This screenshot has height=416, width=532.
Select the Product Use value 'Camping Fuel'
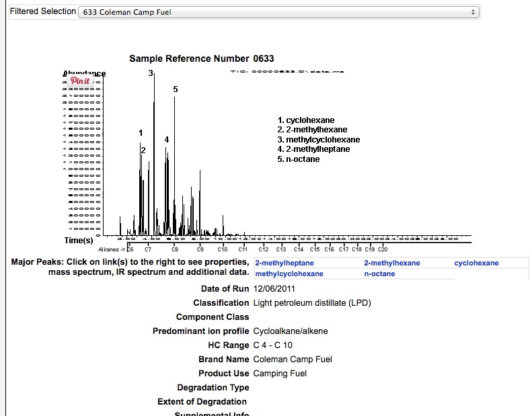click(x=280, y=374)
